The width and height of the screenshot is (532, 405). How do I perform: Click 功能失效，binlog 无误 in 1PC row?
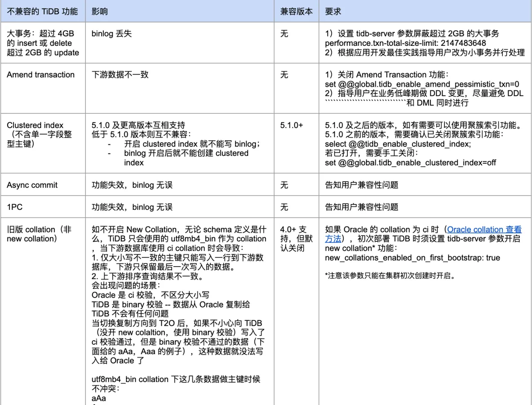[132, 207]
